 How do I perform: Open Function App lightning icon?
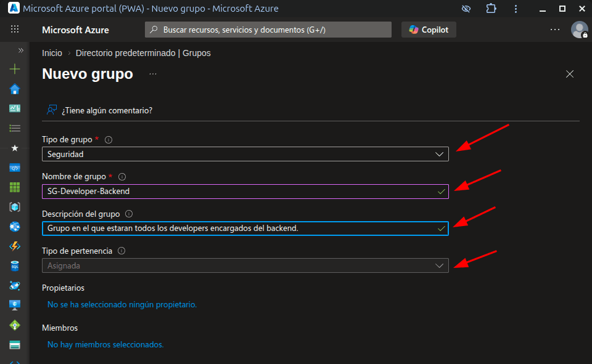point(15,246)
